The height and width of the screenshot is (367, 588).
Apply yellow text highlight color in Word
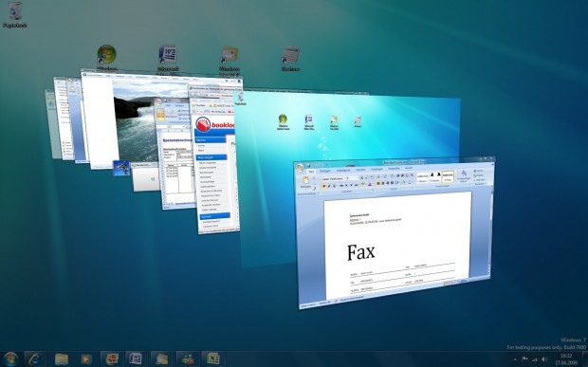363,185
